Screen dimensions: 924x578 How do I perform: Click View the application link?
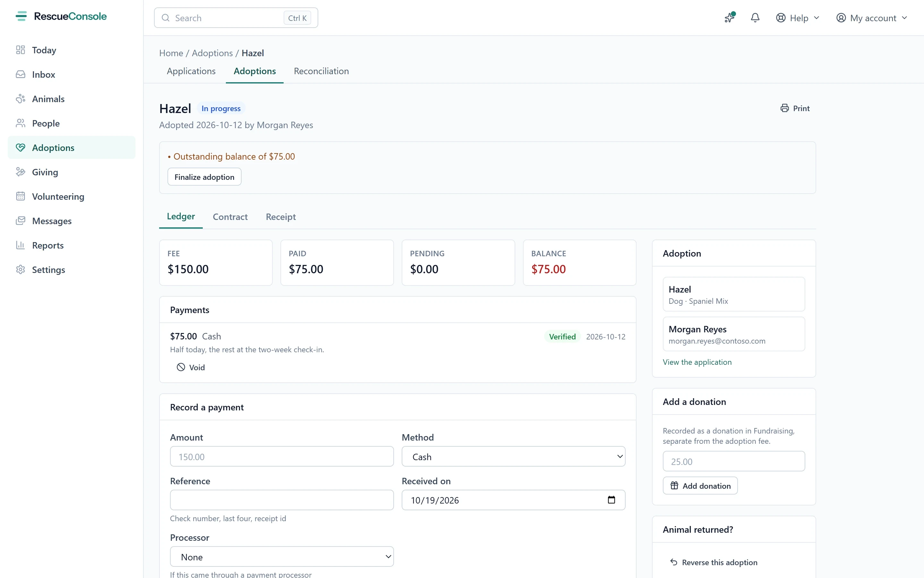tap(697, 362)
